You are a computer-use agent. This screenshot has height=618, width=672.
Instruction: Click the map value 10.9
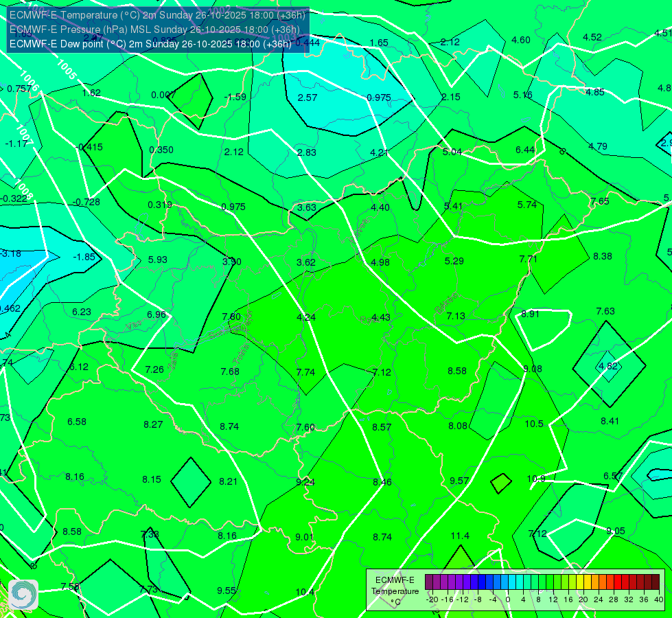pos(535,479)
